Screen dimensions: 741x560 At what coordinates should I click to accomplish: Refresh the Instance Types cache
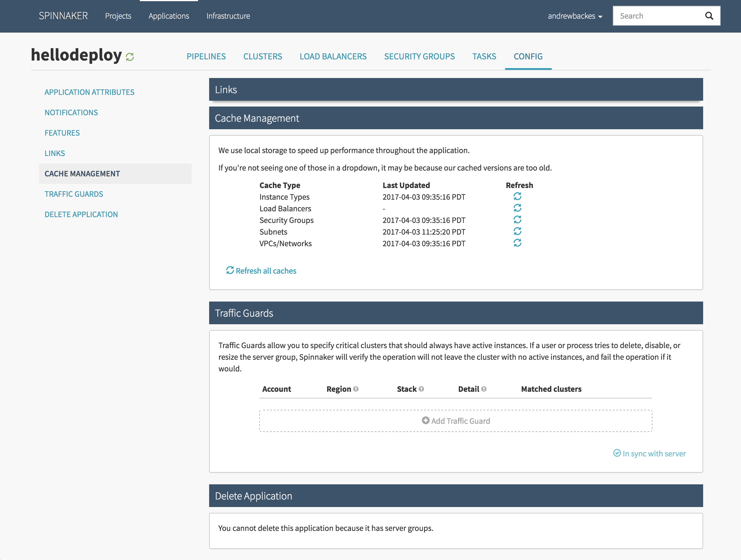pyautogui.click(x=517, y=196)
